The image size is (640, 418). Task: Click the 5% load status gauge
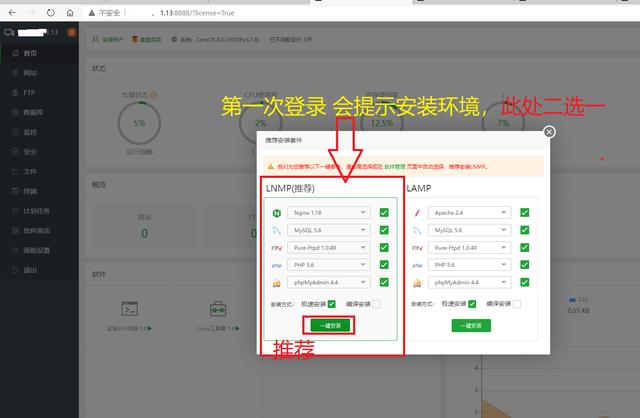[139, 123]
